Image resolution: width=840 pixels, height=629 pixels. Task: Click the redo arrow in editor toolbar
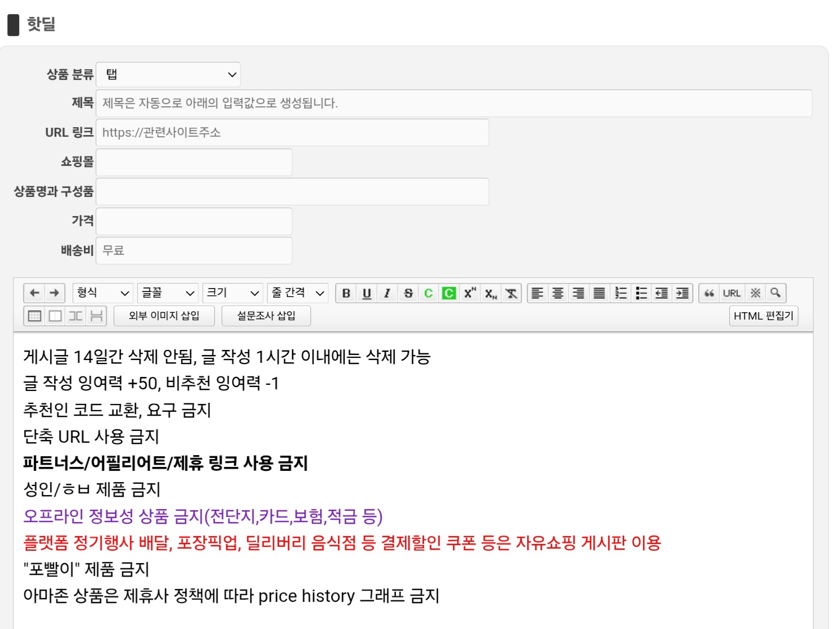point(55,293)
